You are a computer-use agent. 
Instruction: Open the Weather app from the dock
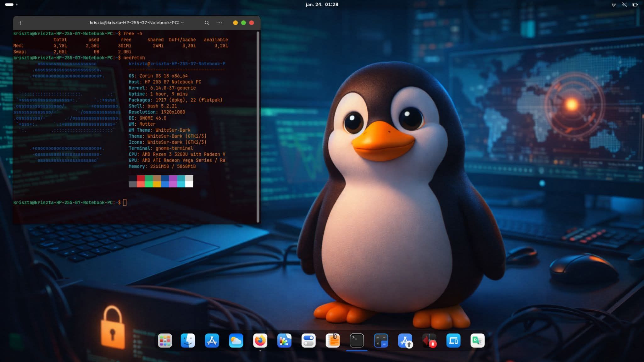tap(236, 341)
